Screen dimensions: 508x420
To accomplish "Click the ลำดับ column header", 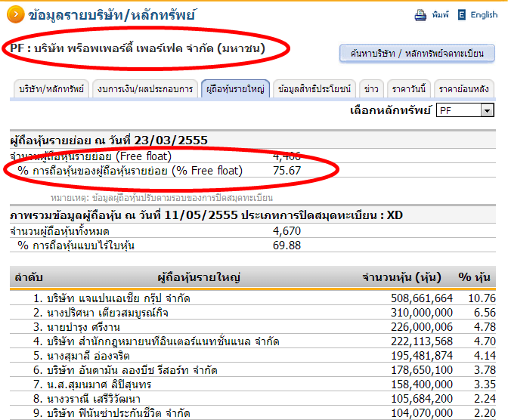I will [x=29, y=277].
